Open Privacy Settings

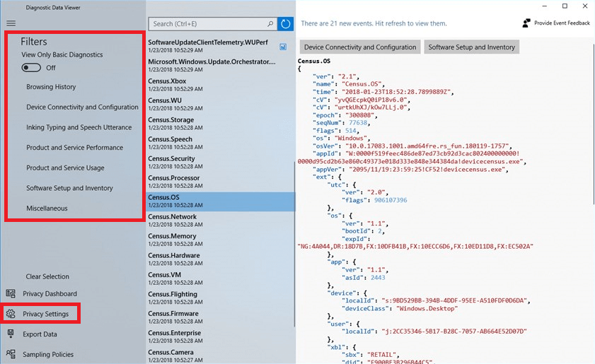click(45, 314)
